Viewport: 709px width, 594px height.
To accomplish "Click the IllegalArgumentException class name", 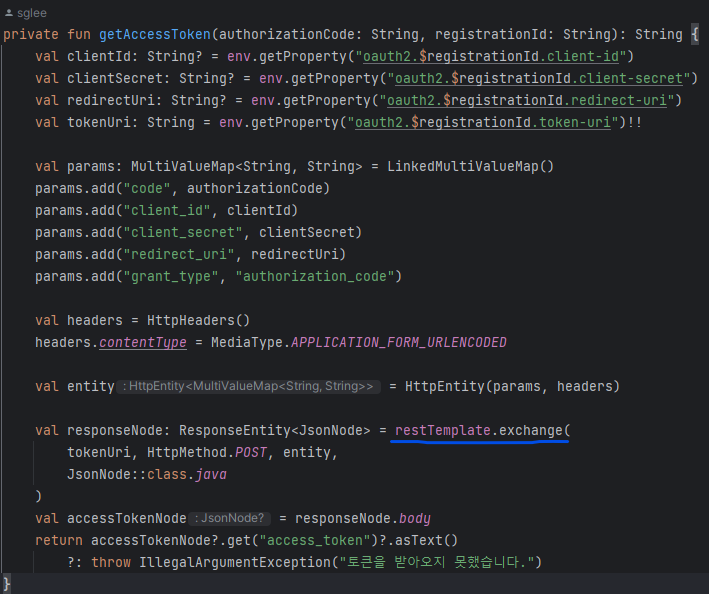I will (235, 562).
